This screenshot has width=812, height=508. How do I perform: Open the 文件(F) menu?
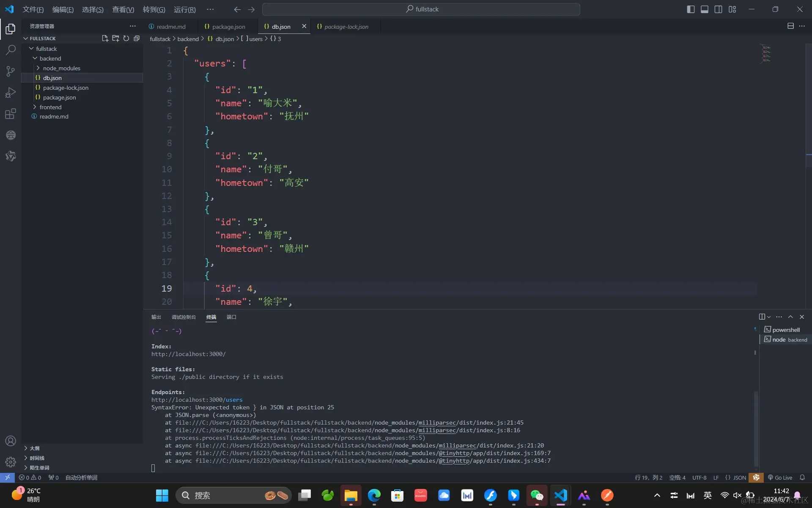pyautogui.click(x=33, y=9)
